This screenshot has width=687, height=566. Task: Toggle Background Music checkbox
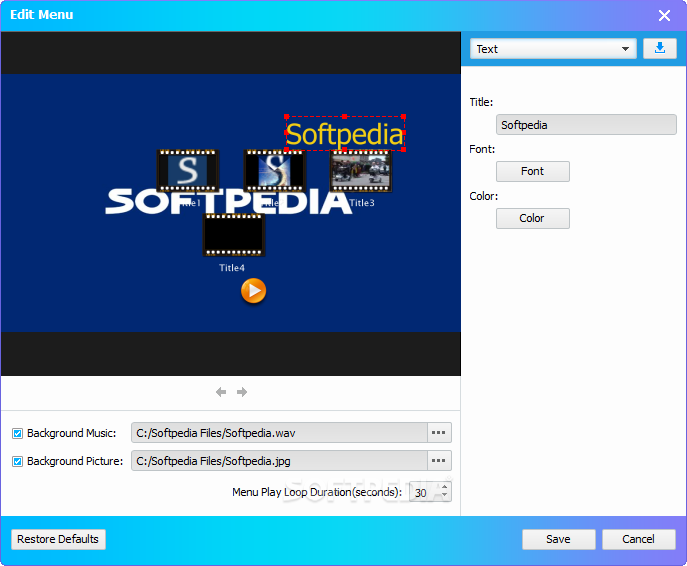17,433
